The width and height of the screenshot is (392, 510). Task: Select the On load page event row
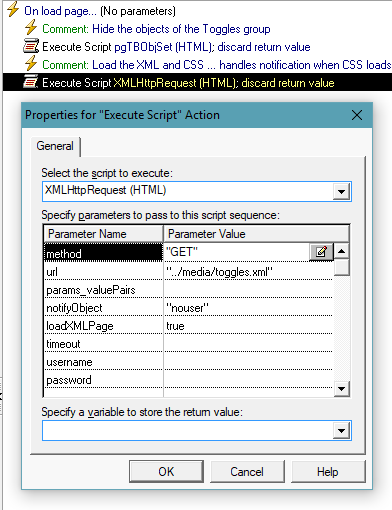click(100, 11)
